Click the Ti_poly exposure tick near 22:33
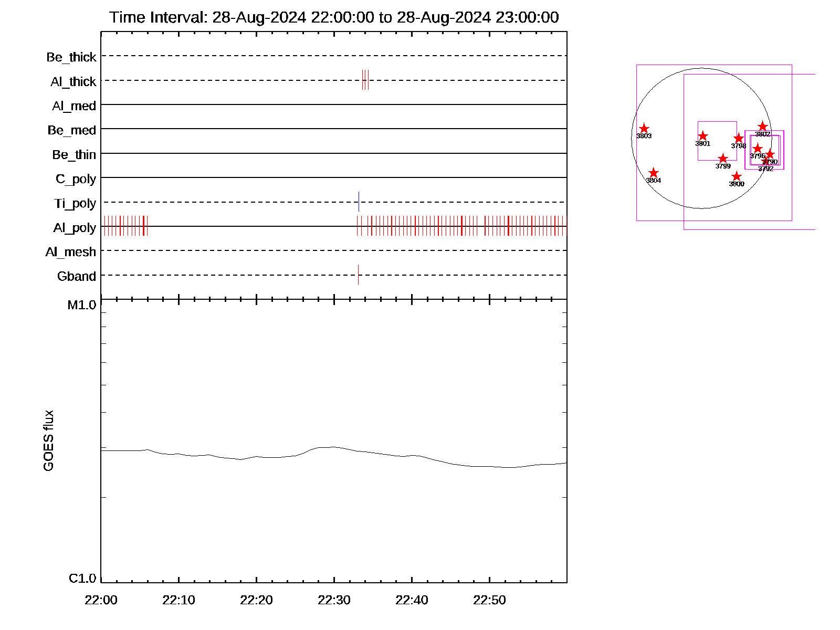This screenshot has height=630, width=840. coord(359,202)
